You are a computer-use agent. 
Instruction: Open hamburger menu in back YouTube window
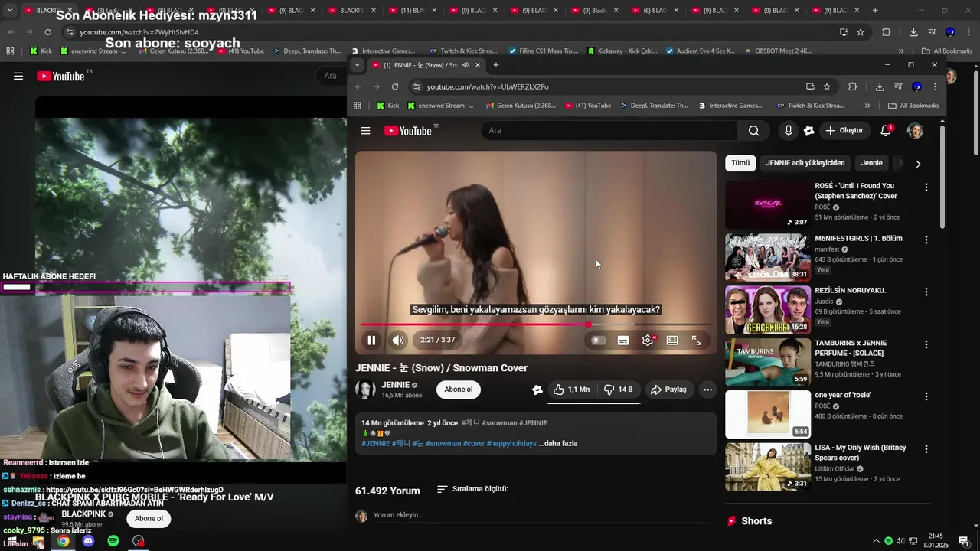point(18,76)
